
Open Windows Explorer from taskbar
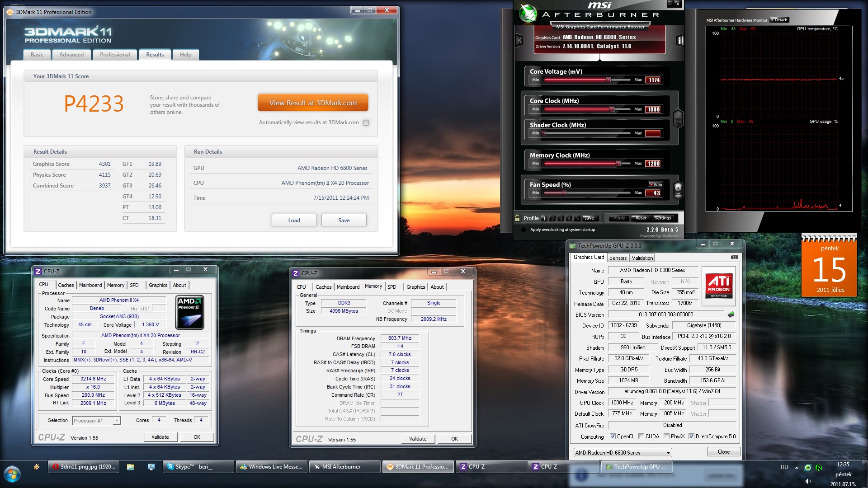coord(131,467)
